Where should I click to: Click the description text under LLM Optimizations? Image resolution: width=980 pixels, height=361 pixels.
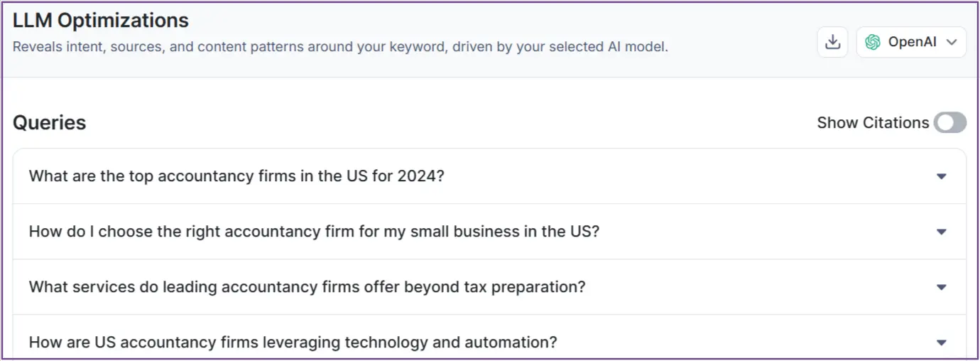(x=340, y=48)
